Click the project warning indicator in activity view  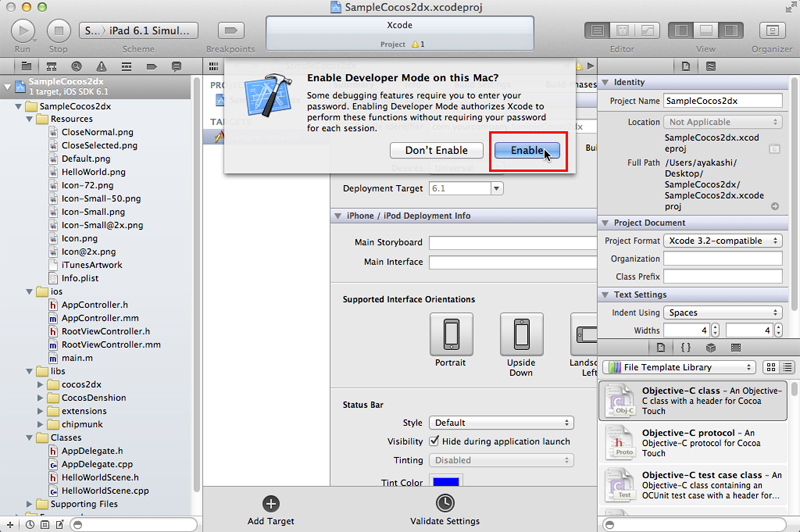point(418,44)
